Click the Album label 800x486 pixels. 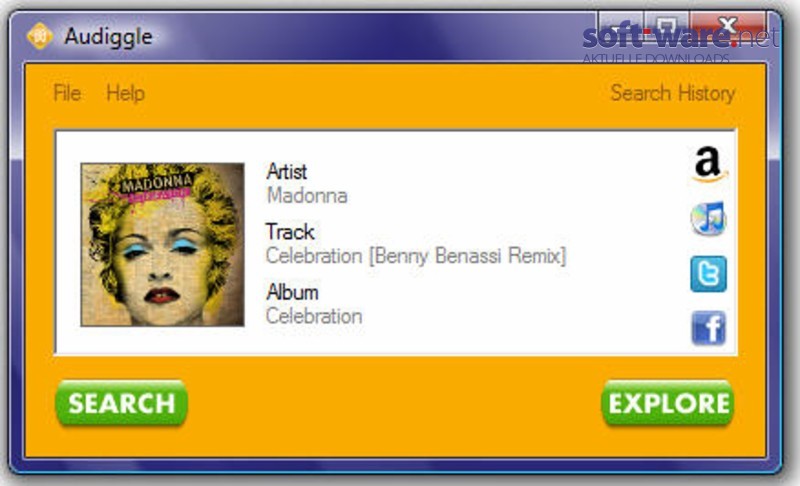click(x=292, y=292)
